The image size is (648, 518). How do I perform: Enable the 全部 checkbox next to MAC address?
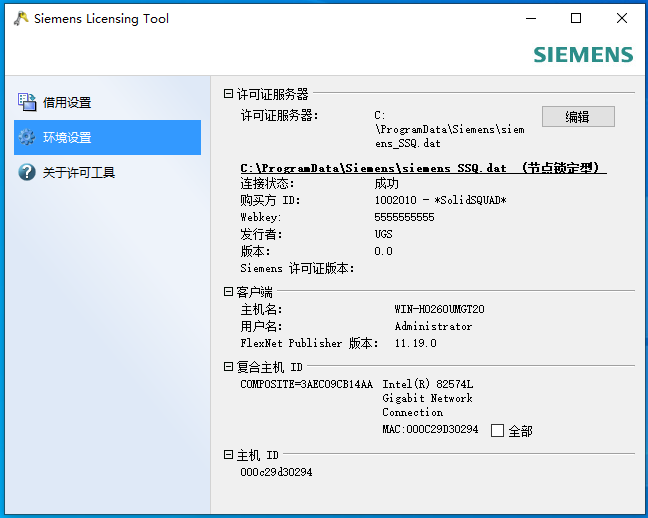click(498, 430)
